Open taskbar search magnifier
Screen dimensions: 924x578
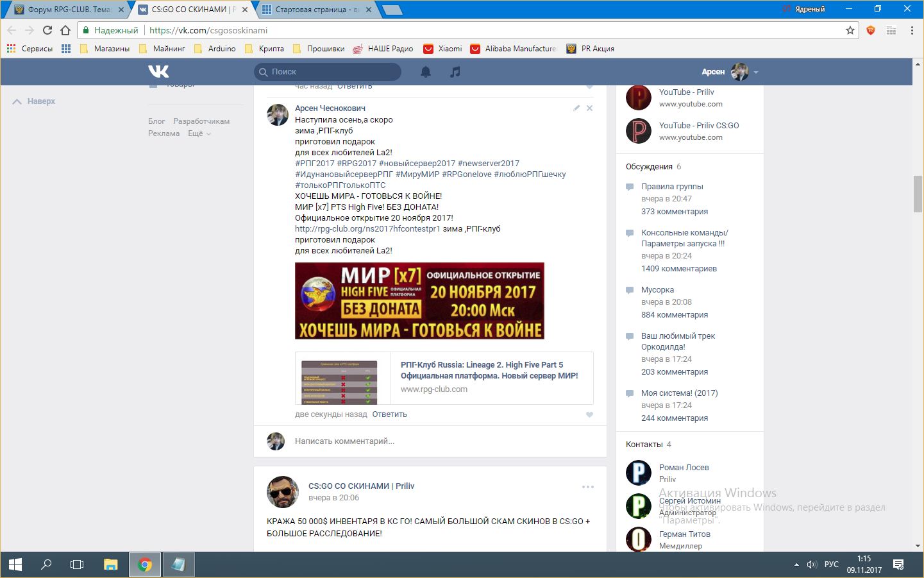point(46,565)
